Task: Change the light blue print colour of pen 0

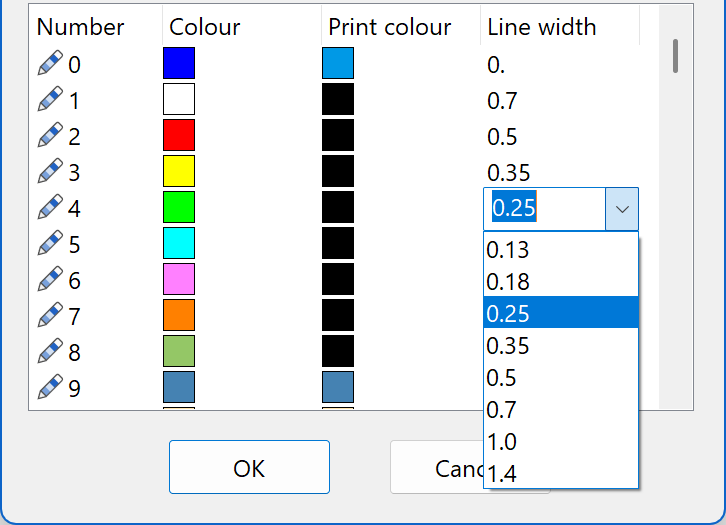Action: click(x=338, y=63)
